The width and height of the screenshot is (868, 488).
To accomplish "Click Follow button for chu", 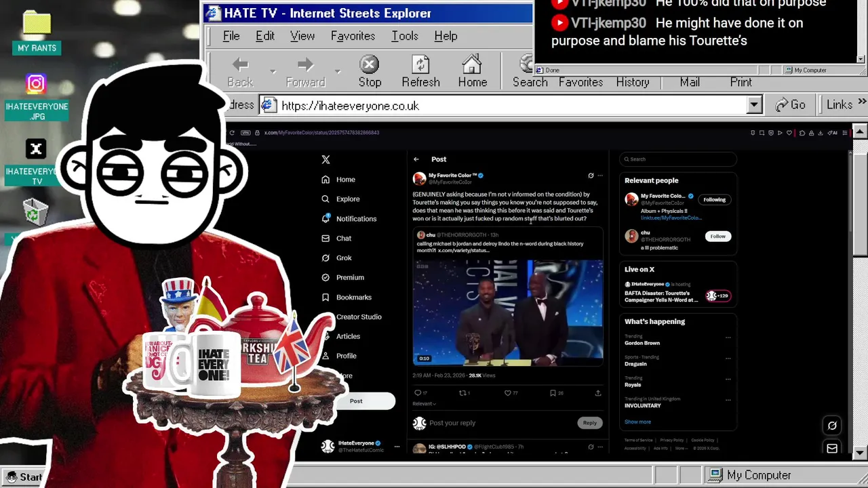I will click(x=717, y=237).
